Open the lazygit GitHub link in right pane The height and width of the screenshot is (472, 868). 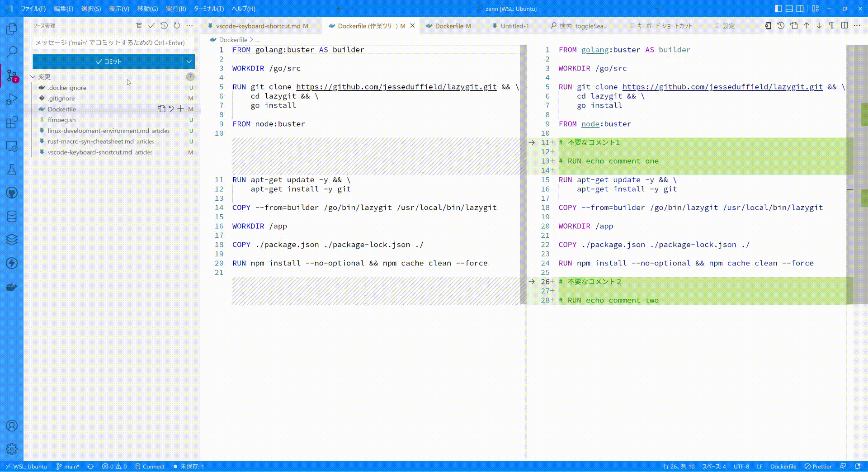coord(722,87)
